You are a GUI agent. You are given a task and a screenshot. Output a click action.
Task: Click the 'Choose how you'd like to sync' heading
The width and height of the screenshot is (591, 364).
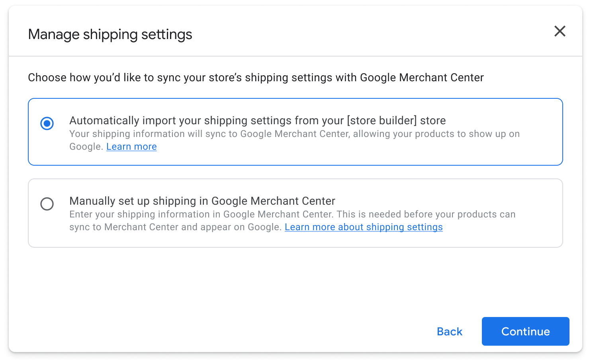256,77
